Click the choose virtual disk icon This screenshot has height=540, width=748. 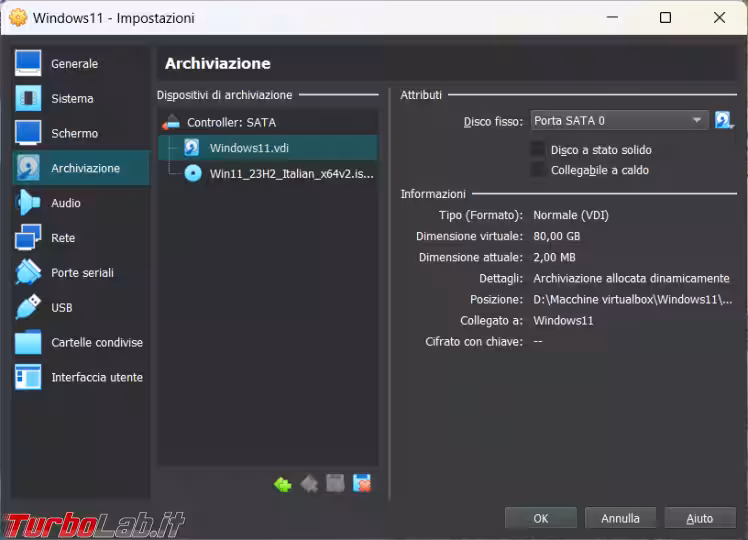(x=724, y=120)
